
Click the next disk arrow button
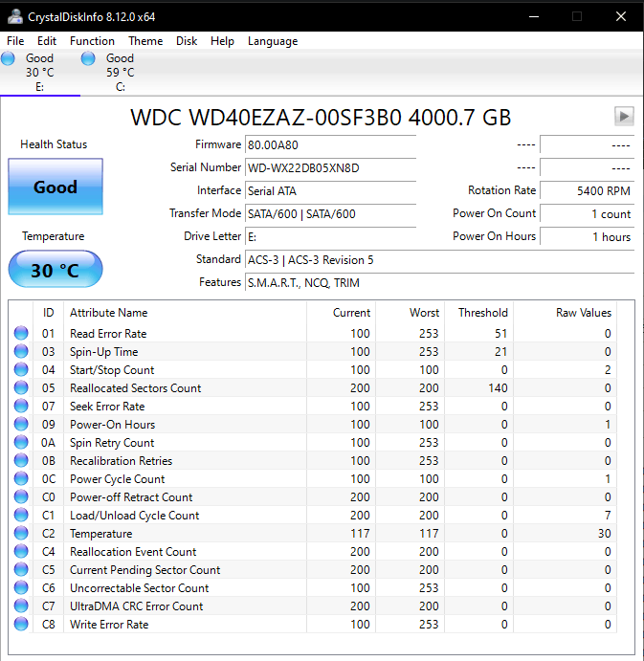(624, 116)
